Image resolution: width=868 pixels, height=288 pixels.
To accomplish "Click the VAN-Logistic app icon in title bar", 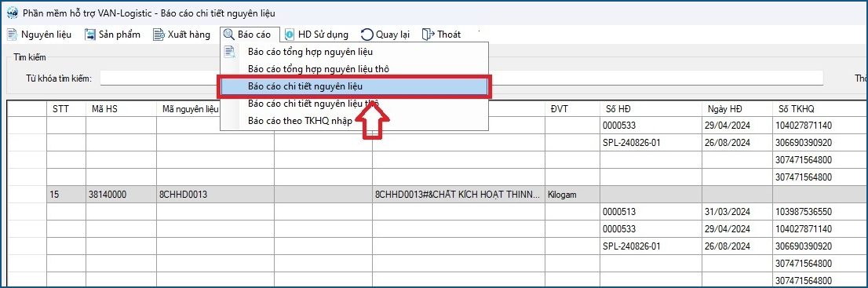I will [12, 13].
